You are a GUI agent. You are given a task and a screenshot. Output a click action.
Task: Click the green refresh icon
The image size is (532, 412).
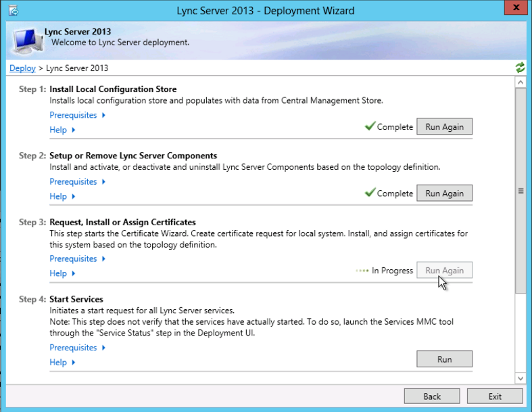tap(520, 68)
